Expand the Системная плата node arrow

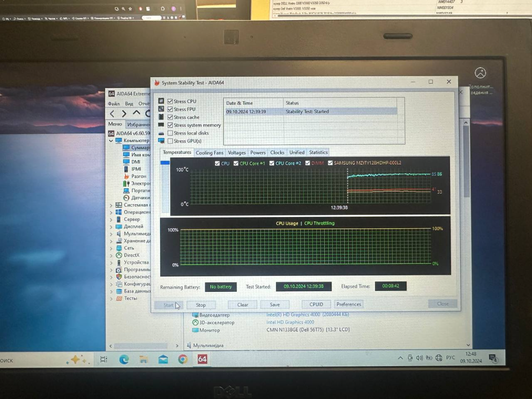[111, 205]
